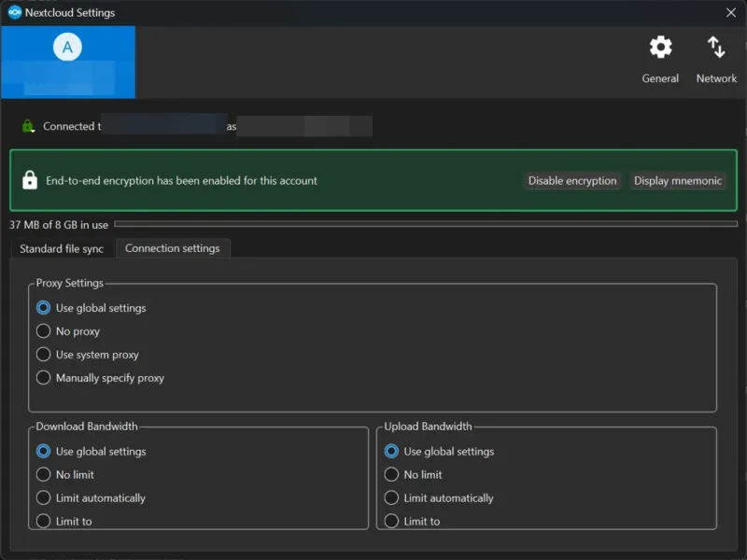Image resolution: width=747 pixels, height=560 pixels.
Task: Select Download Bandwidth 'No limit'
Action: point(65,475)
